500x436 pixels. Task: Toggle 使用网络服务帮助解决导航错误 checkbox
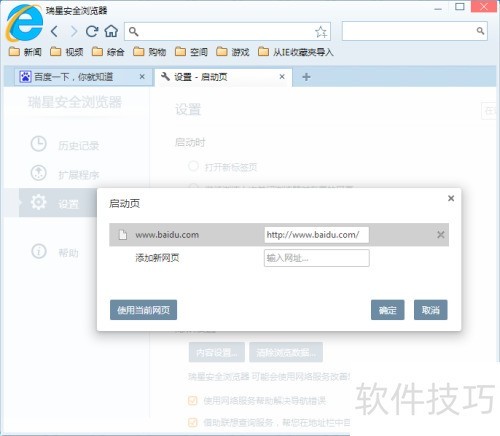(192, 400)
